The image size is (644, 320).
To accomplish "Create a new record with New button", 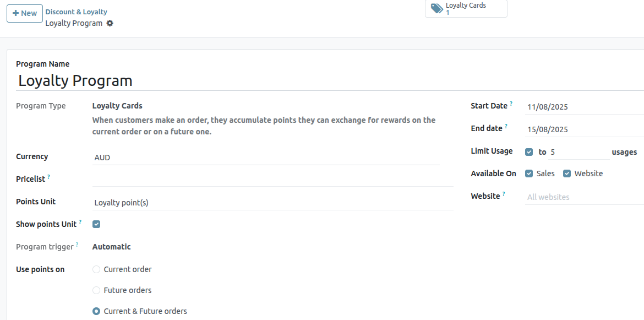I will (x=25, y=13).
